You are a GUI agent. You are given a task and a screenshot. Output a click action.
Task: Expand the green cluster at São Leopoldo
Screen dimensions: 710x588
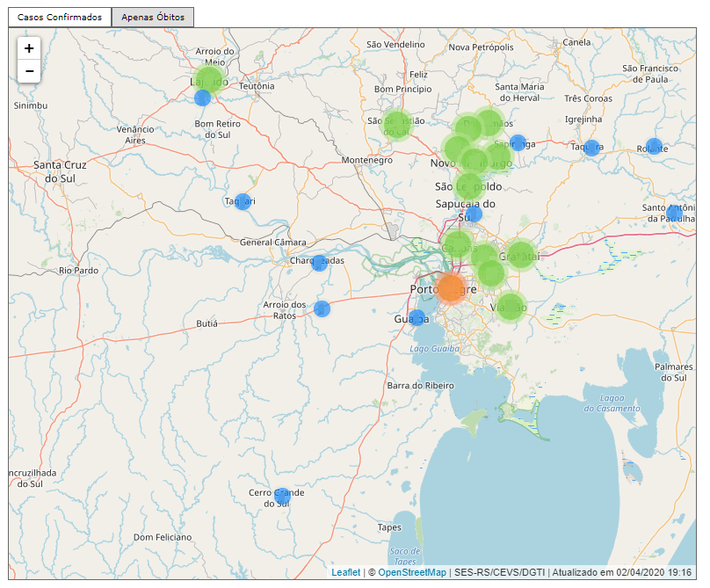coord(469,185)
